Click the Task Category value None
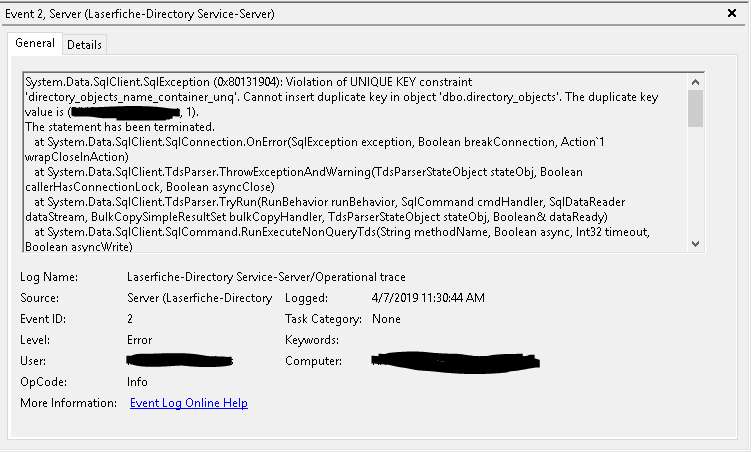Image resolution: width=751 pixels, height=453 pixels. (x=386, y=319)
